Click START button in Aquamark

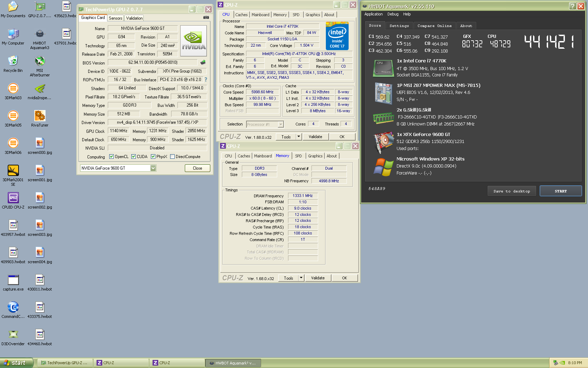click(x=560, y=191)
